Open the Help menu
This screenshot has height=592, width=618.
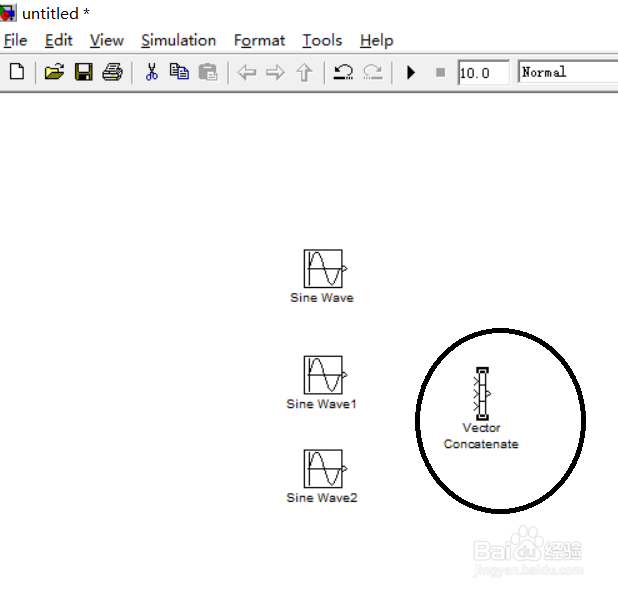[377, 41]
